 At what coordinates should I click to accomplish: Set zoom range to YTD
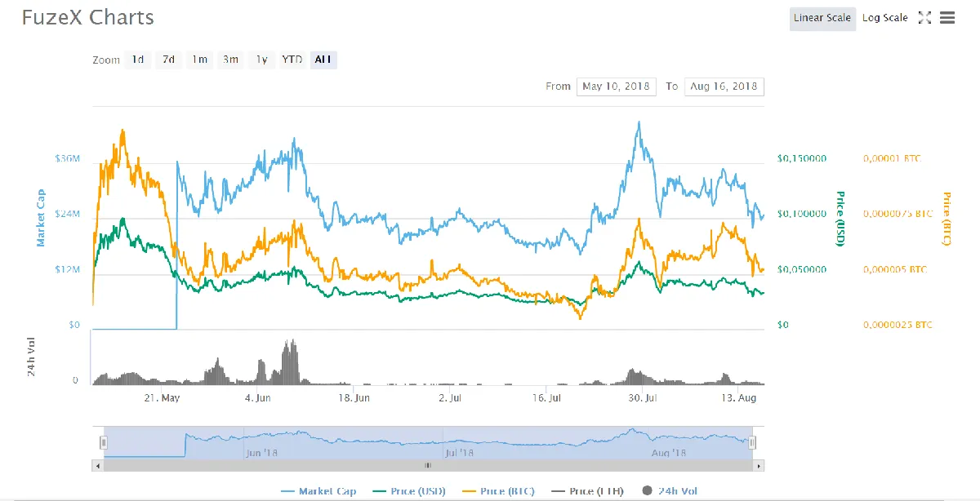pos(292,60)
